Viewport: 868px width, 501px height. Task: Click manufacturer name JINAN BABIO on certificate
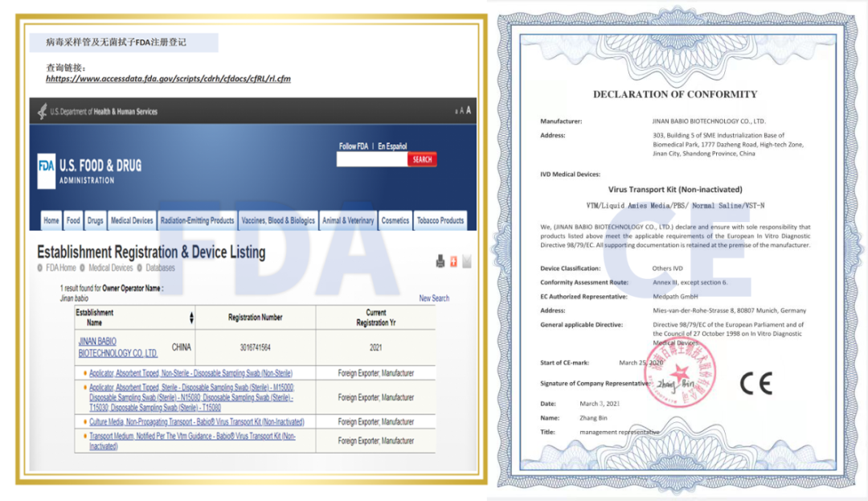[709, 121]
